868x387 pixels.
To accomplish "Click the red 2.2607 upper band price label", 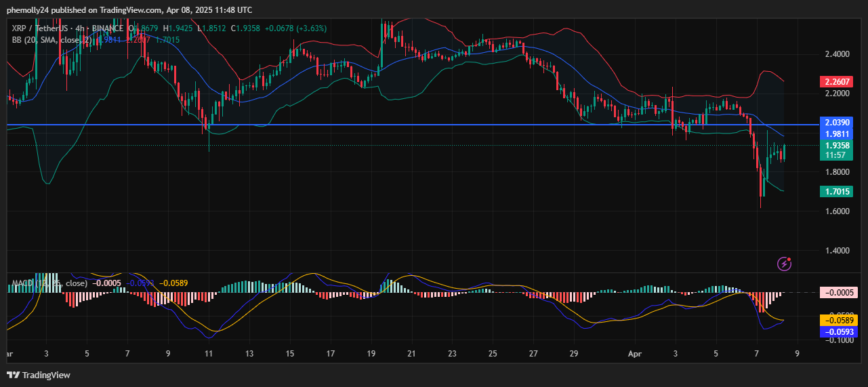I will pos(839,82).
